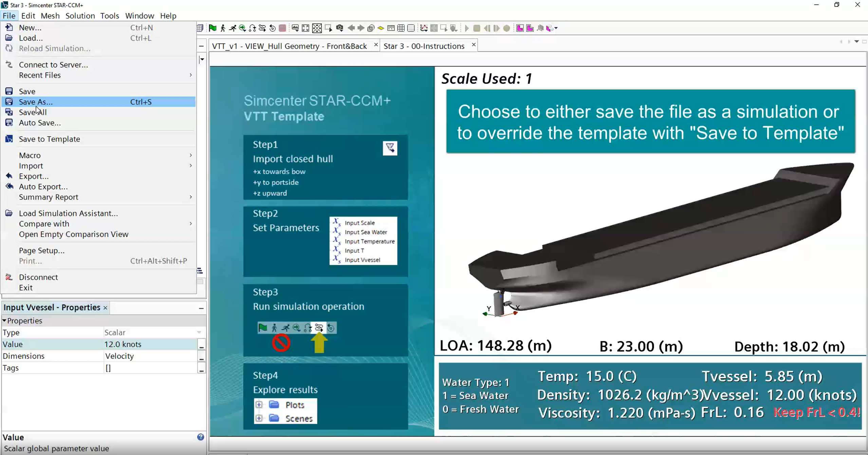Switch to VIEW_Hull Geometry Front&Back tab
Image resolution: width=868 pixels, height=455 pixels.
pos(289,46)
